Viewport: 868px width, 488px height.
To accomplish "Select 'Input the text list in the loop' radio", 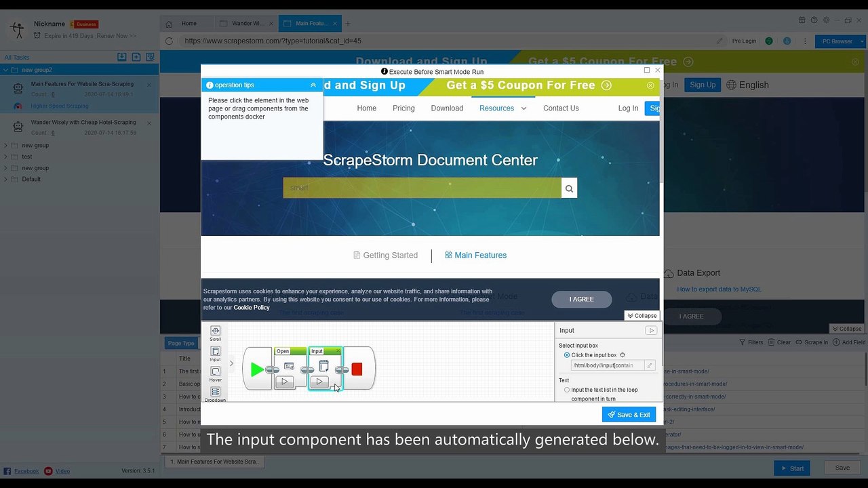I will click(x=567, y=390).
